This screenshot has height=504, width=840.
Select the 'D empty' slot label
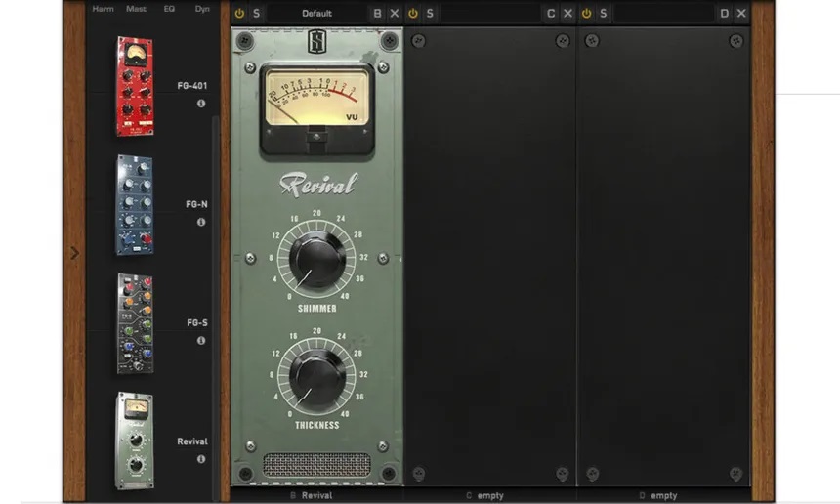click(x=658, y=495)
